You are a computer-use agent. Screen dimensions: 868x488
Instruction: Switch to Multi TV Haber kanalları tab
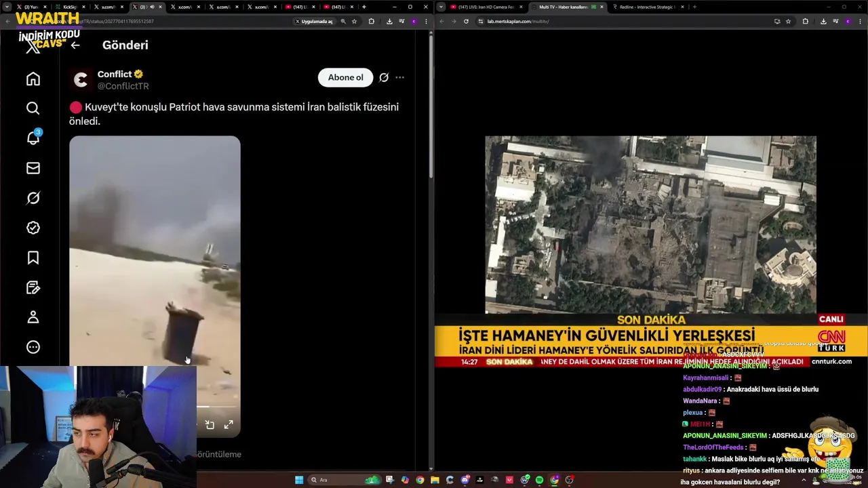coord(567,7)
